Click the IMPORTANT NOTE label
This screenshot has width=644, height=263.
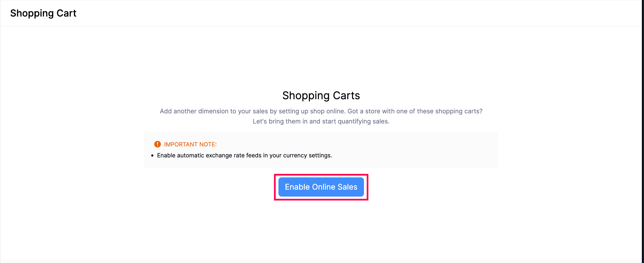coord(190,144)
